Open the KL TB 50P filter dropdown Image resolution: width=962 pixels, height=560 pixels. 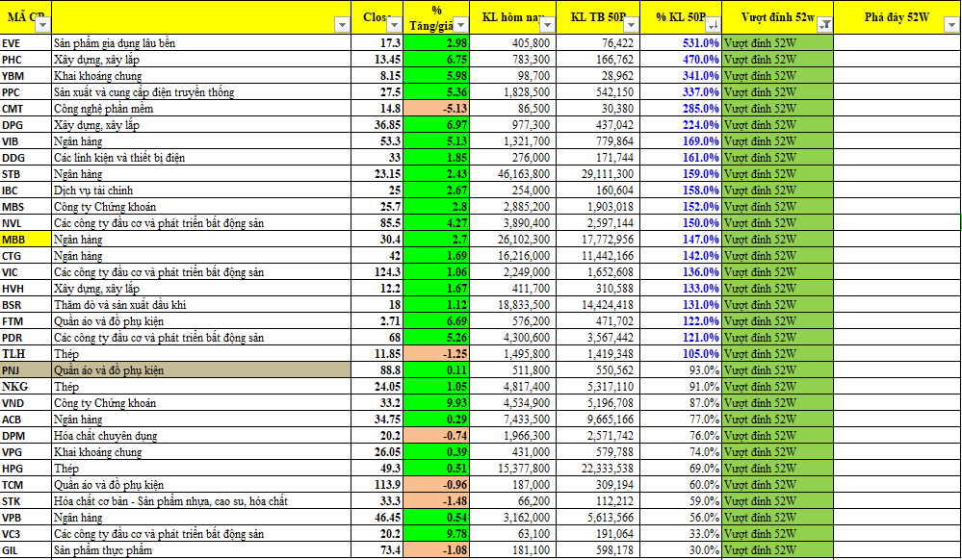(635, 26)
